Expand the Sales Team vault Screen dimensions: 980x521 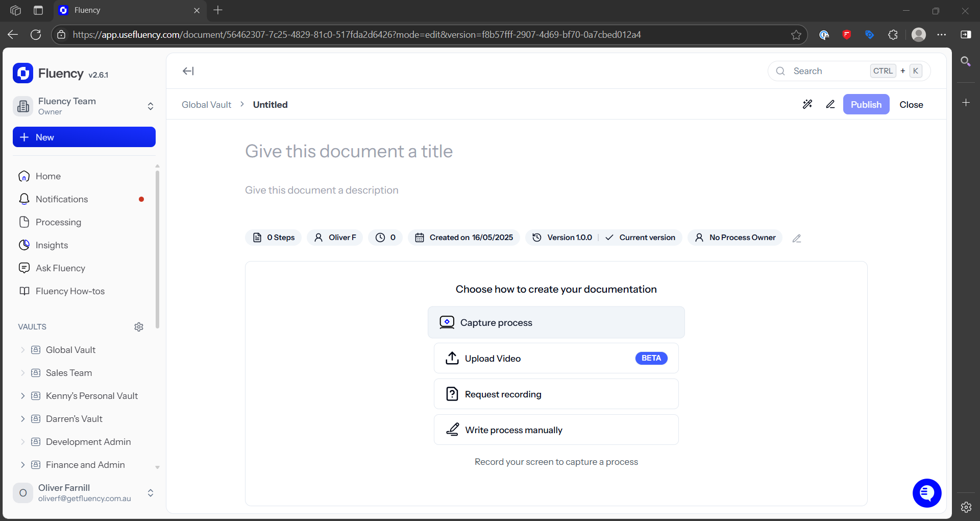pos(22,373)
